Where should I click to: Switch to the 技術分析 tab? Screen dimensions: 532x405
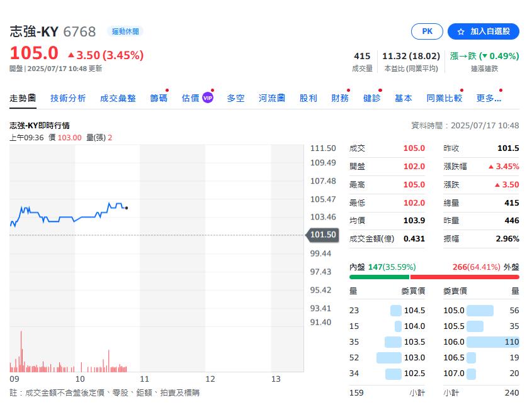[x=68, y=98]
